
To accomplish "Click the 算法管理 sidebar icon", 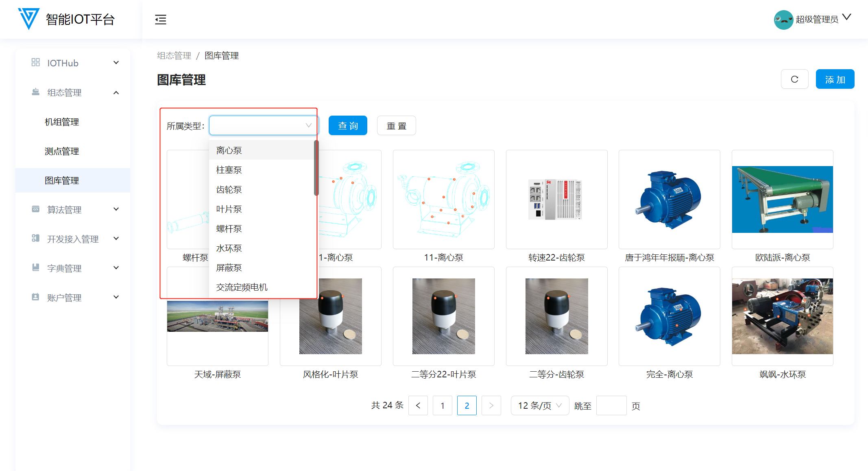I will tap(36, 209).
